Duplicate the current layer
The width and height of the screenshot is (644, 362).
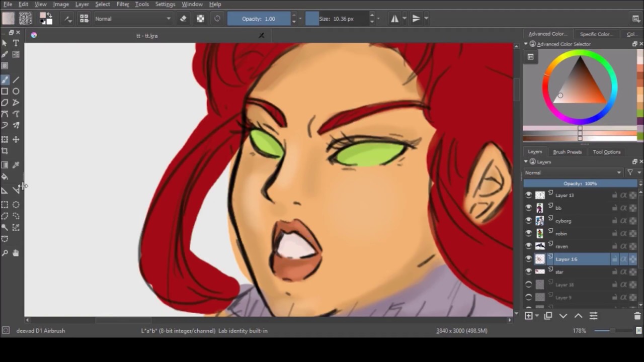coord(548,316)
